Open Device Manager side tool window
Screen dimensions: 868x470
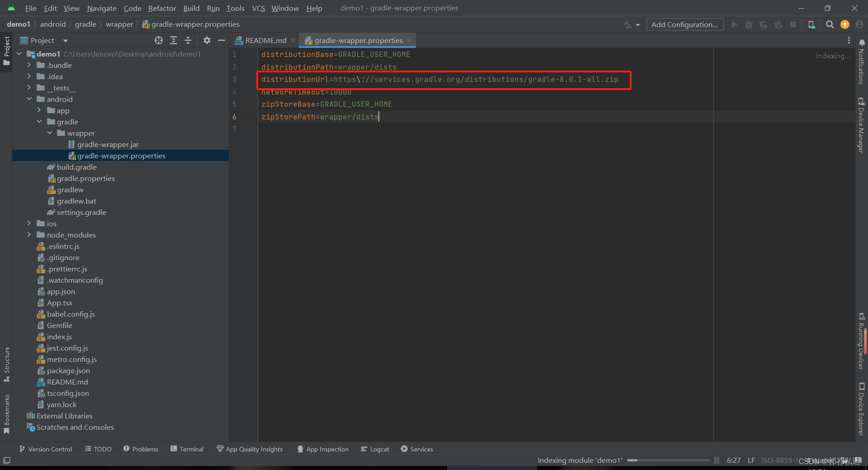pyautogui.click(x=862, y=125)
